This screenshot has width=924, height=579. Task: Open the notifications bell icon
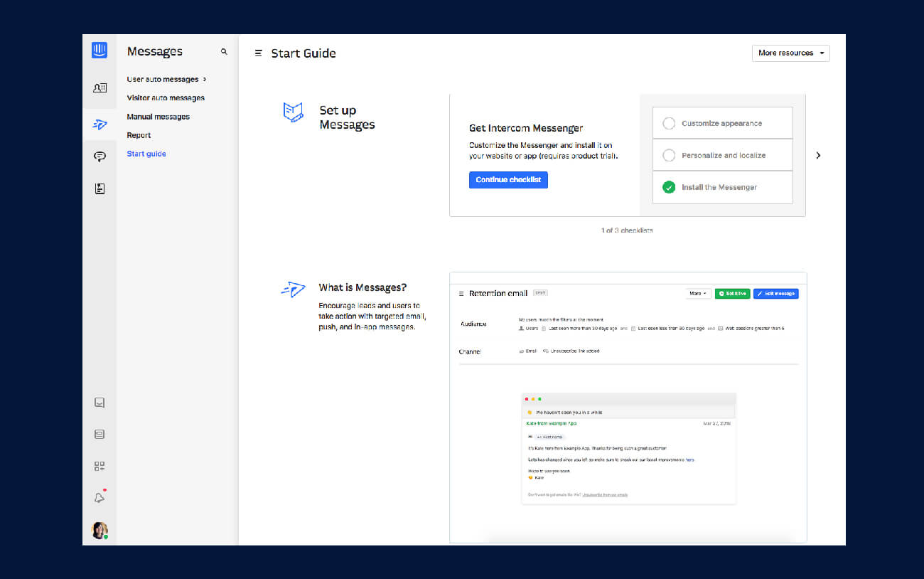[100, 498]
